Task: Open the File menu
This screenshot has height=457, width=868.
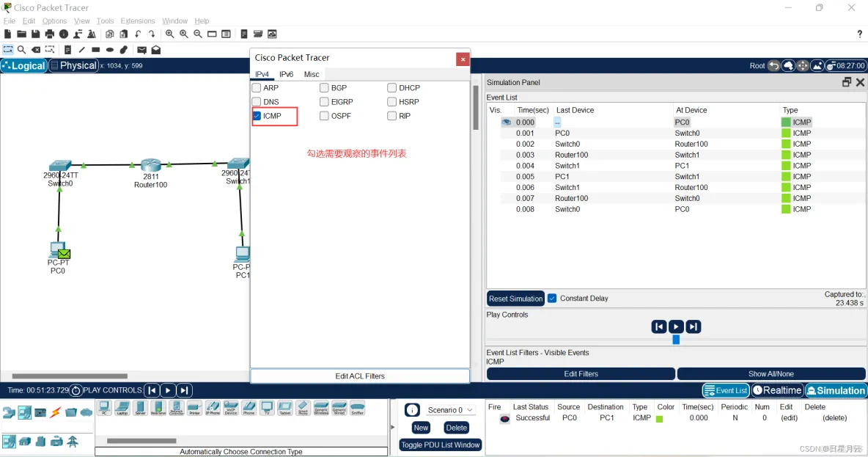Action: coord(10,21)
